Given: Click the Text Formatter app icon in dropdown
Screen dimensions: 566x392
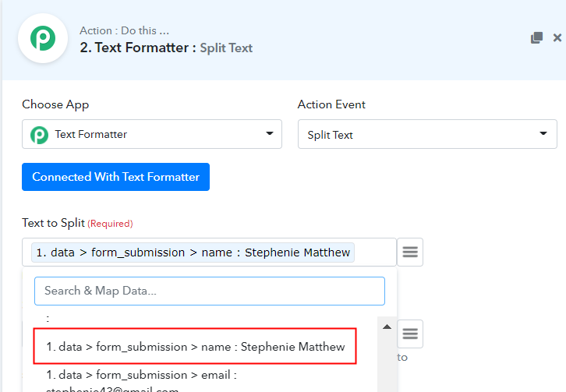Looking at the screenshot, I should tap(39, 135).
